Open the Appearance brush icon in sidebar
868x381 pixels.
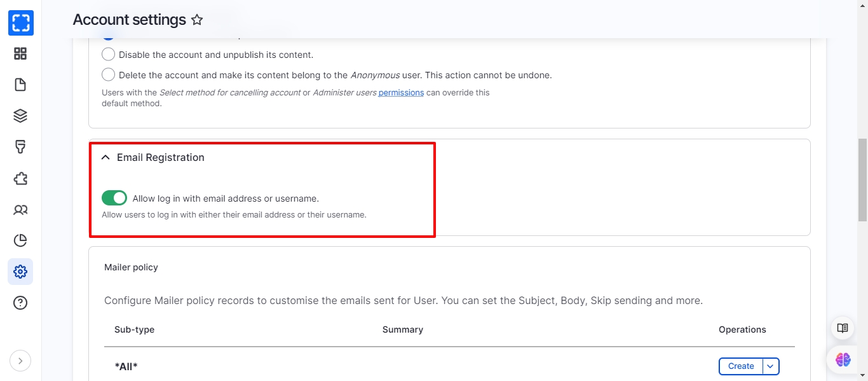pos(20,147)
